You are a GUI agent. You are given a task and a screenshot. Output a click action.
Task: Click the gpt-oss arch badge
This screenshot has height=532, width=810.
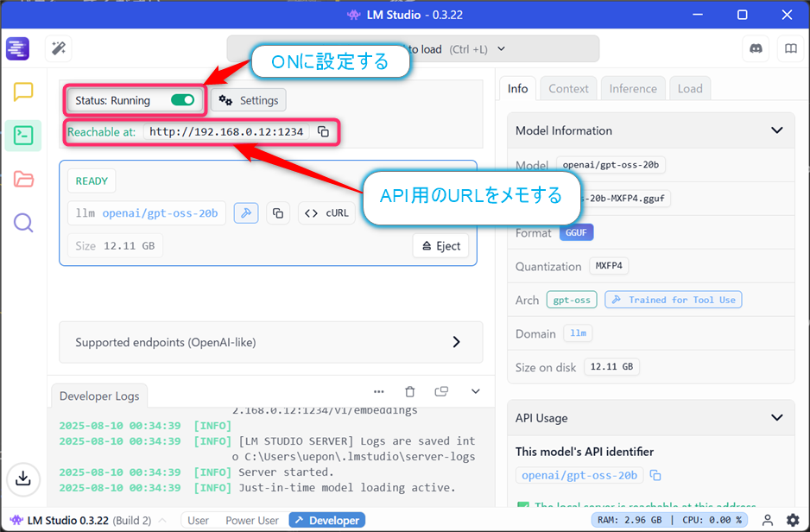(572, 300)
